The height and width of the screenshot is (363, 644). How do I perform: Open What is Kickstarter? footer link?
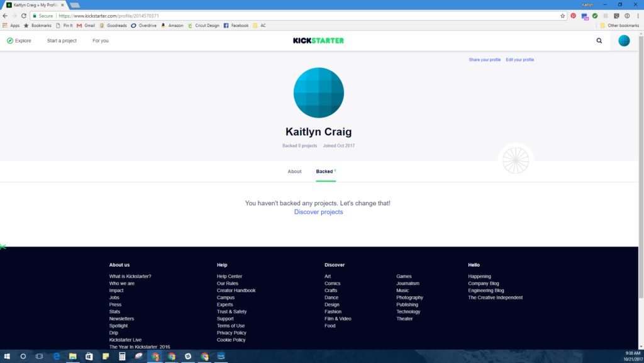[x=130, y=276]
